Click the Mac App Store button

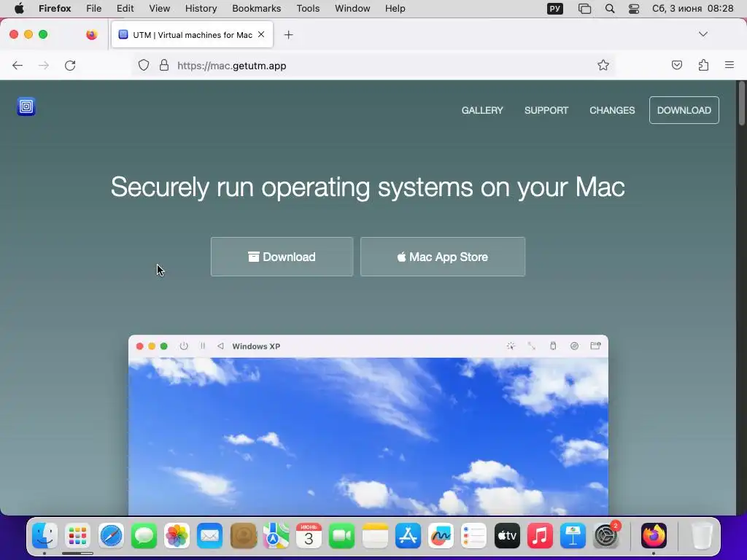(x=443, y=257)
